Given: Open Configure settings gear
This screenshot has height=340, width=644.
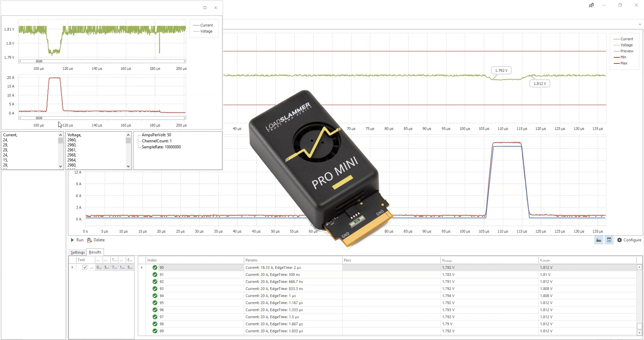Looking at the screenshot, I should pos(620,240).
